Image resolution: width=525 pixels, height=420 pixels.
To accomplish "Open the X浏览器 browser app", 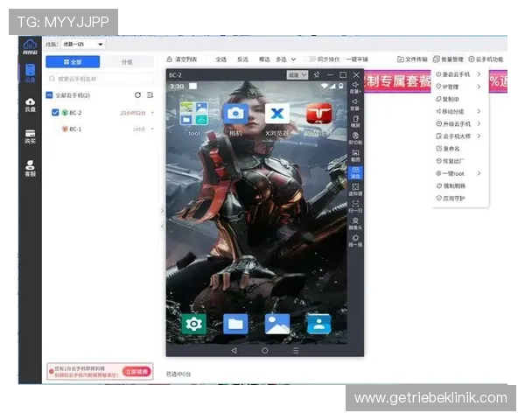I will pyautogui.click(x=277, y=114).
